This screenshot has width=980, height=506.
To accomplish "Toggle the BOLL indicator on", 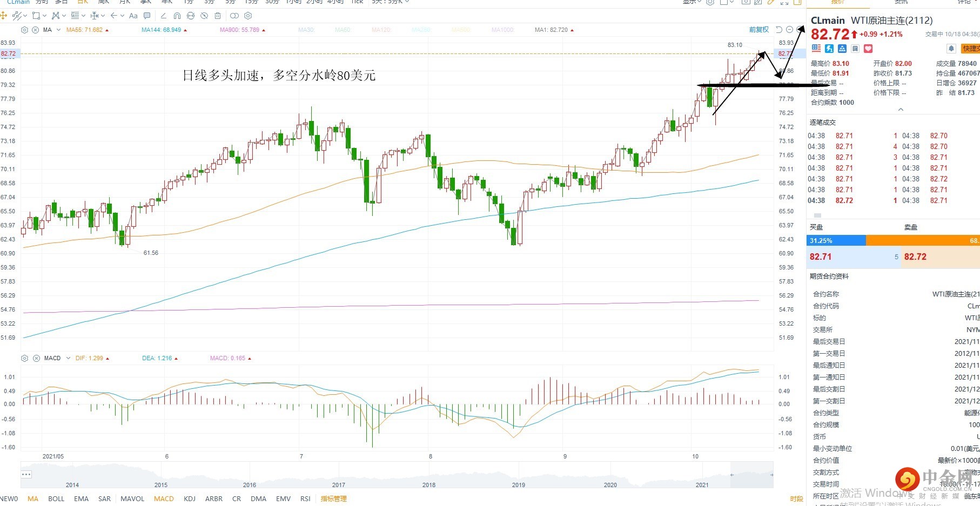I will [56, 498].
